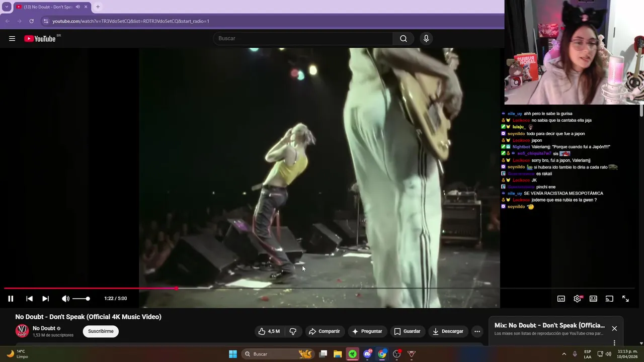Open network and volume quick settings

pyautogui.click(x=604, y=354)
